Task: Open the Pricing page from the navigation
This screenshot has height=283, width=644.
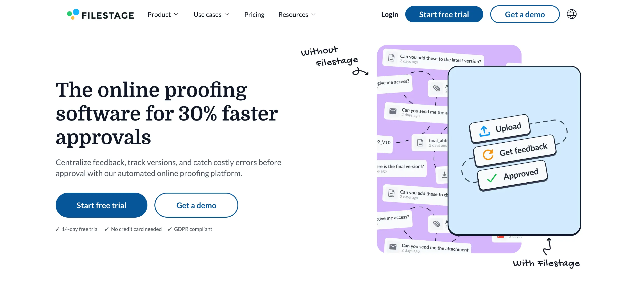Action: [x=254, y=14]
